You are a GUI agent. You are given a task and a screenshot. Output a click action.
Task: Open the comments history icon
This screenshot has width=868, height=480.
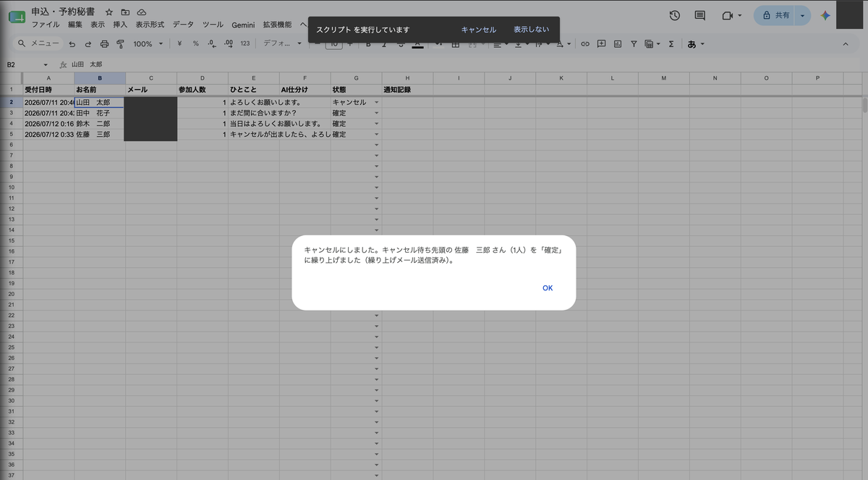click(x=699, y=15)
